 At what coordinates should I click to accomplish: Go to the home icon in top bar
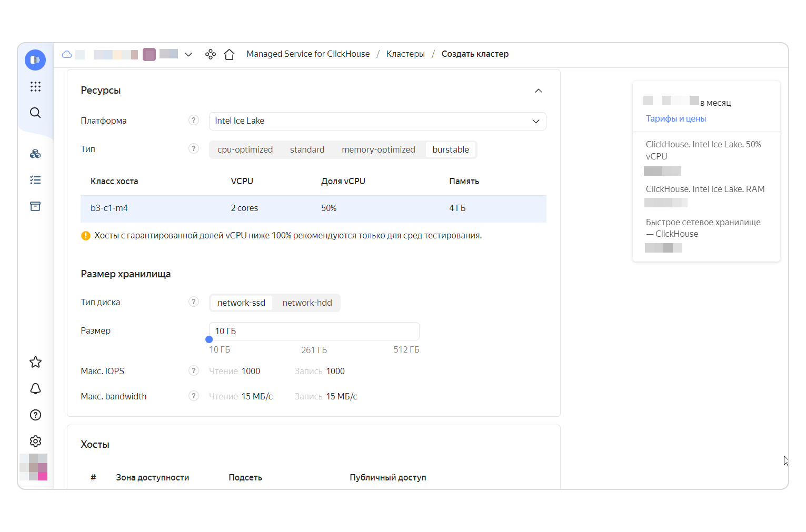230,54
